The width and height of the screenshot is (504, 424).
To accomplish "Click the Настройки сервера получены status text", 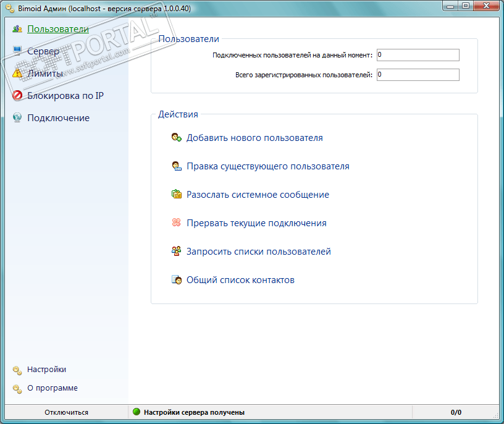I will pyautogui.click(x=194, y=412).
